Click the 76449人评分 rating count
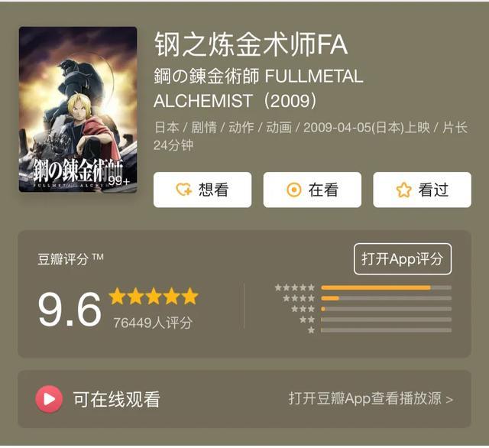The image size is (489, 448). click(x=153, y=323)
